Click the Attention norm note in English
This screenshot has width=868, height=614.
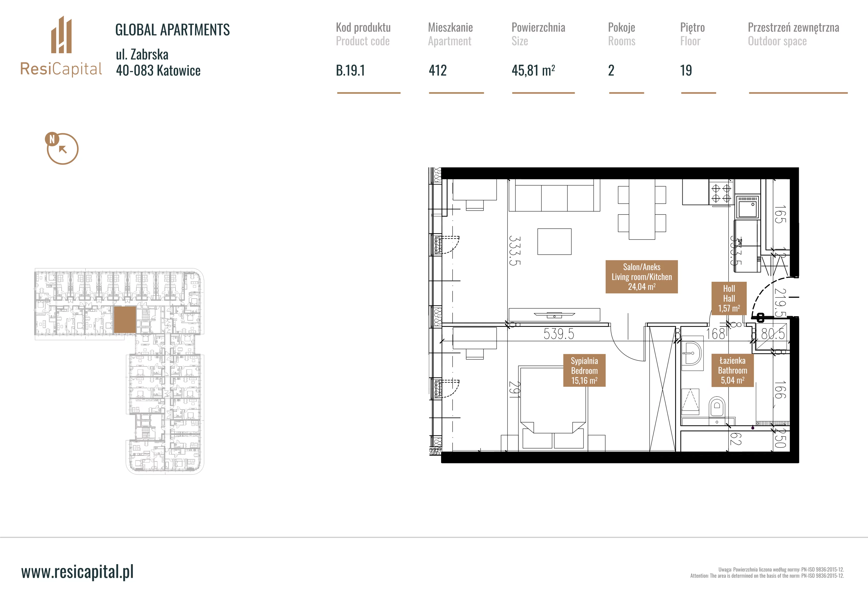click(767, 576)
